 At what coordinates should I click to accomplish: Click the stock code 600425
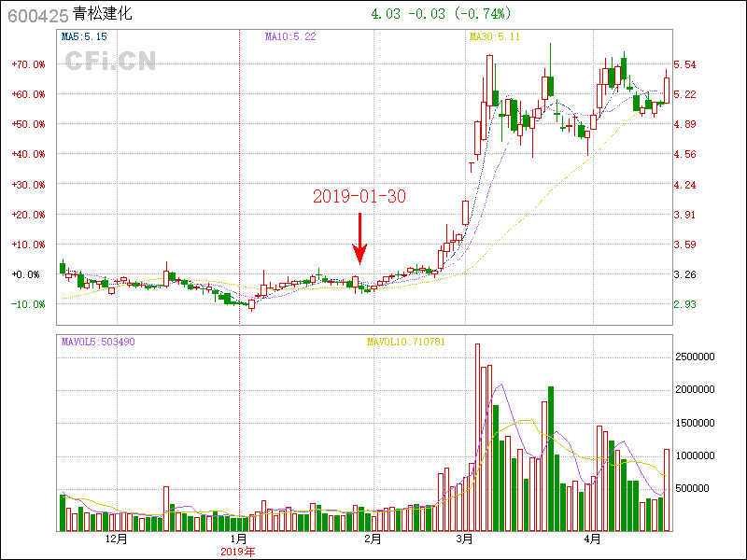[37, 15]
